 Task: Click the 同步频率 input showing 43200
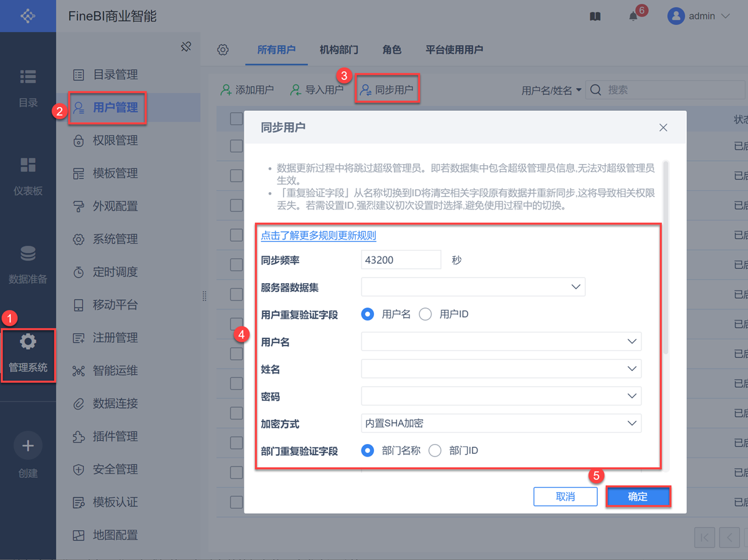pos(401,260)
